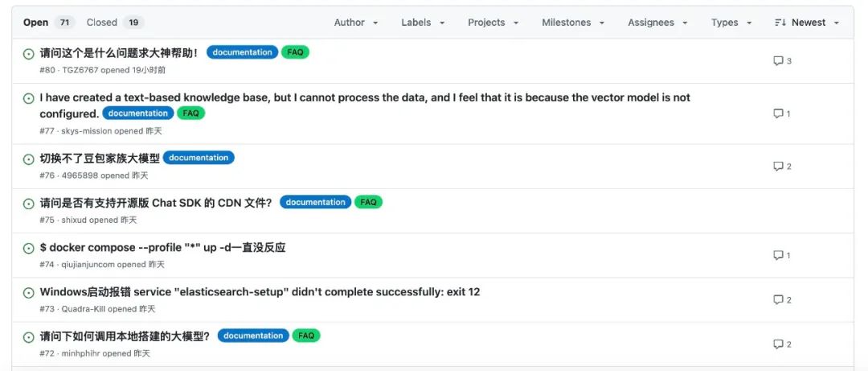
Task: Open the Author filter dropdown
Action: 356,23
